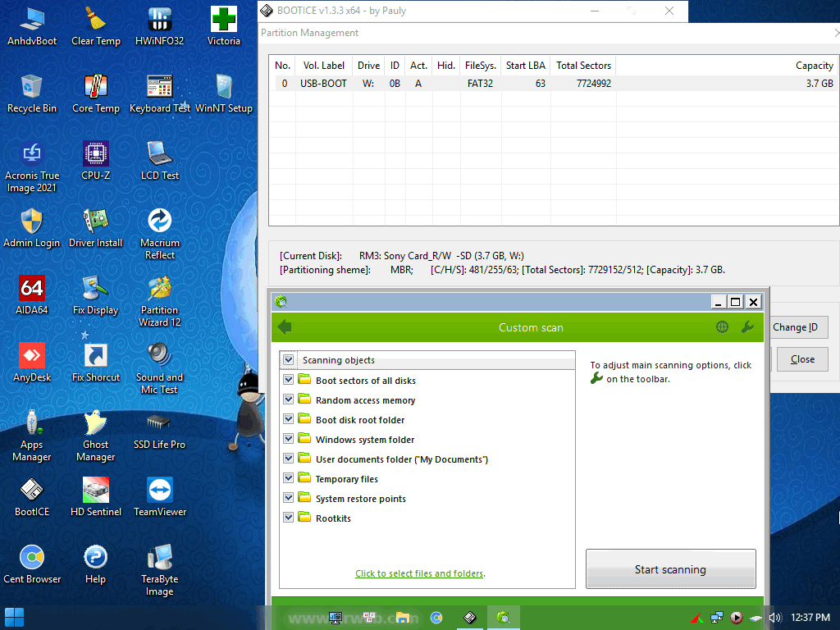Uncheck Random access memory

point(289,399)
